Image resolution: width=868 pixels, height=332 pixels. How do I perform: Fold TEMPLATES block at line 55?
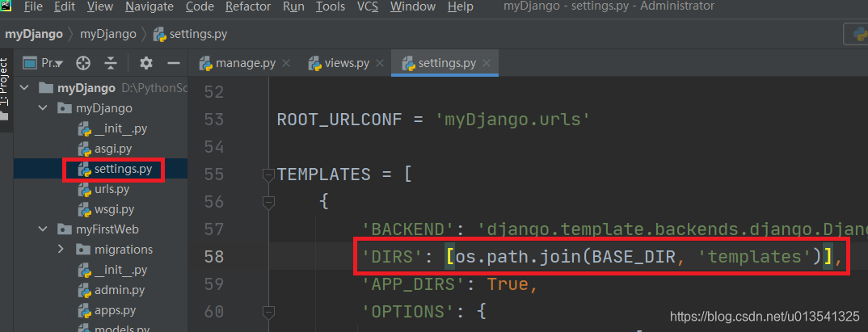click(268, 174)
